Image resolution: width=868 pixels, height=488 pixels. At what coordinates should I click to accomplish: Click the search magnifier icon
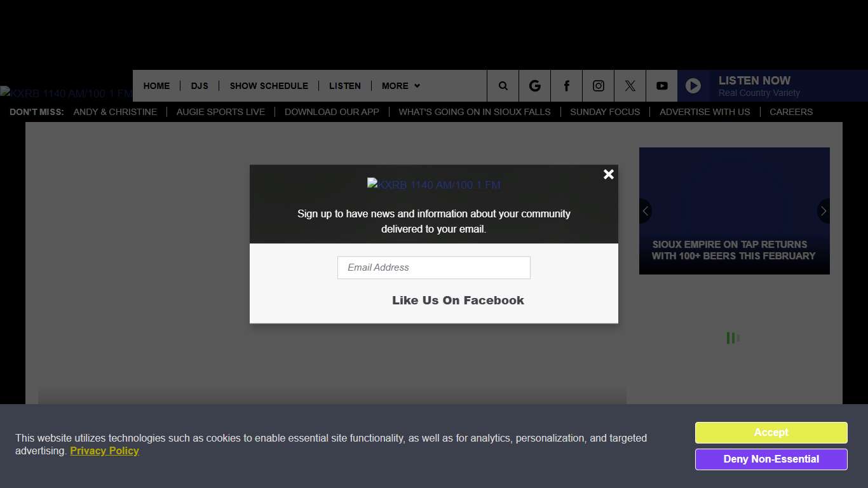pos(503,86)
